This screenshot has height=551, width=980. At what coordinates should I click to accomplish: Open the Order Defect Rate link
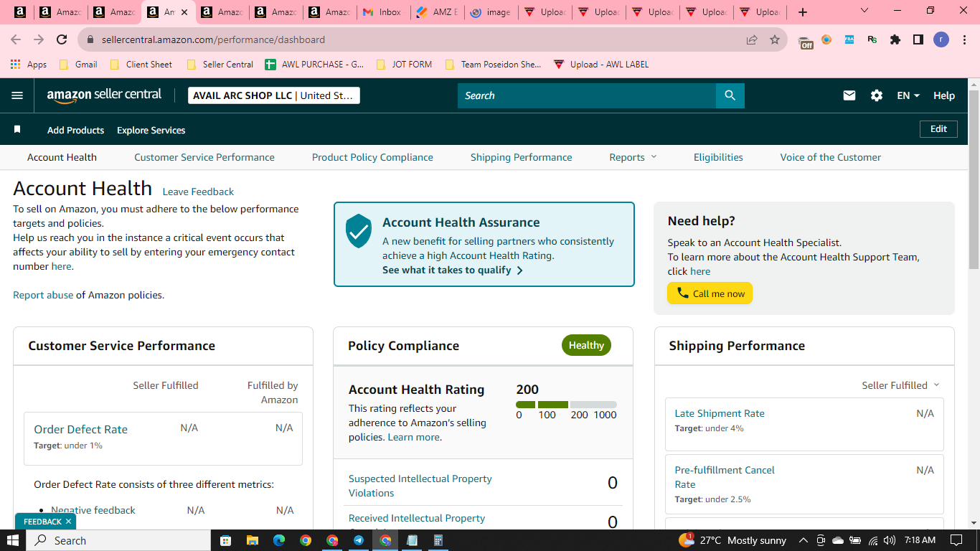coord(81,429)
